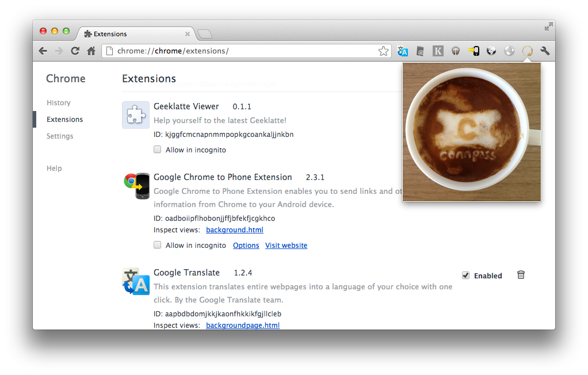Click 'Help yourself to the latest Geeklatte!' text

(x=220, y=120)
